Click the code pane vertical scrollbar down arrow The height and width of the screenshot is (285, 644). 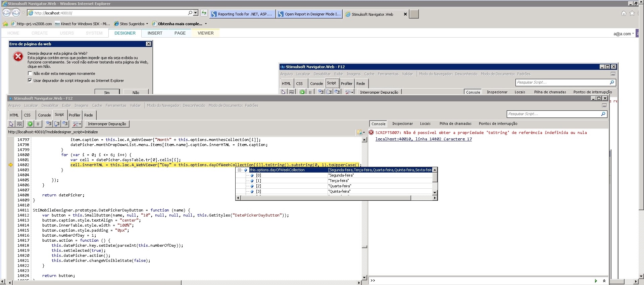[364, 278]
